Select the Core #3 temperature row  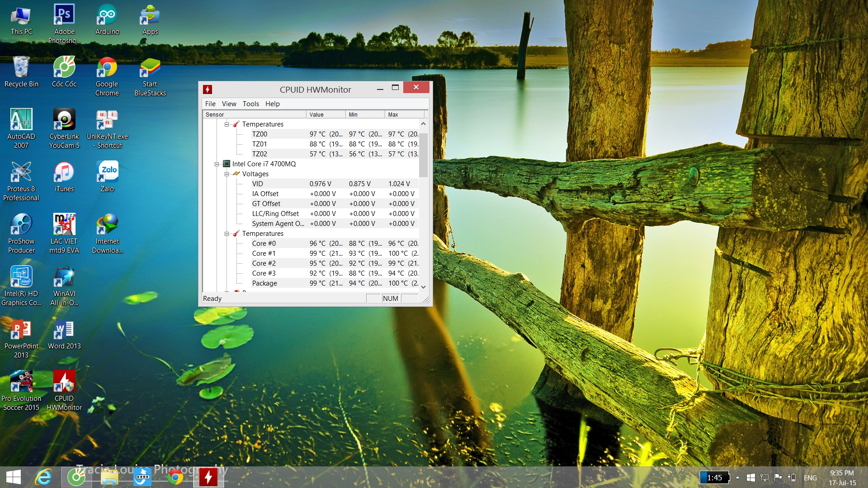[x=335, y=273]
